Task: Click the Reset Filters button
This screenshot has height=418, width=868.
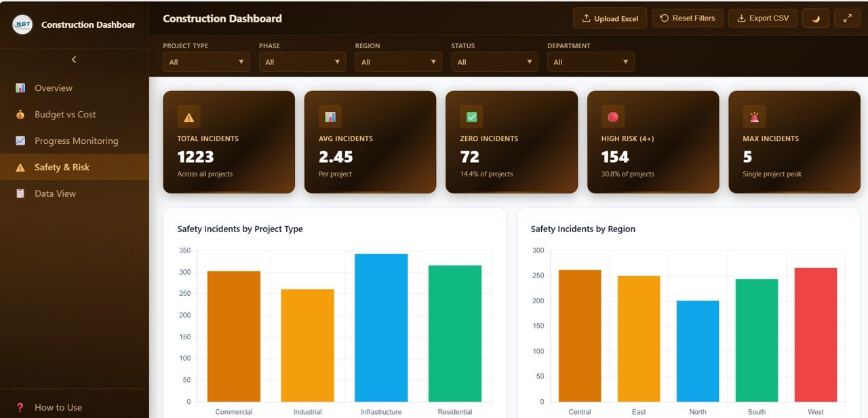Action: [688, 18]
